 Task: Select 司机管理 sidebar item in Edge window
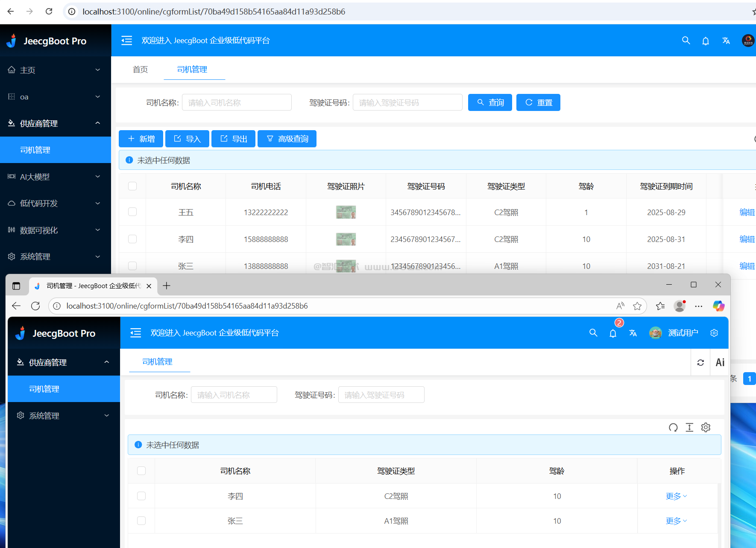tap(64, 389)
